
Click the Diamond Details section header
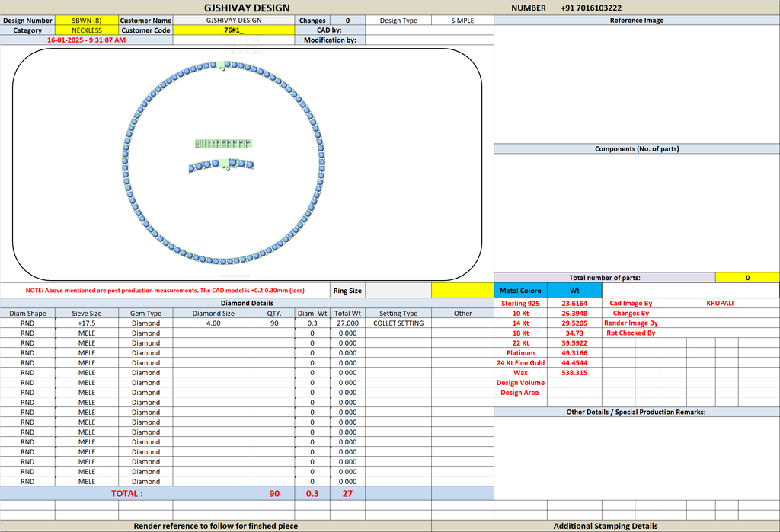point(247,303)
